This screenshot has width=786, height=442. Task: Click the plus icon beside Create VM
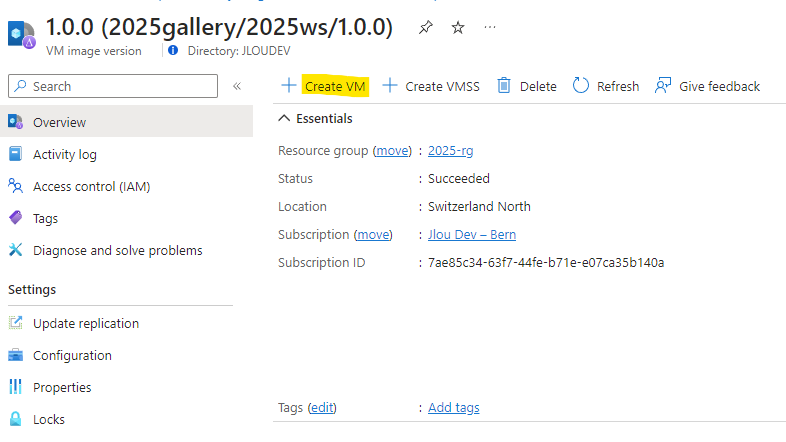click(x=289, y=86)
